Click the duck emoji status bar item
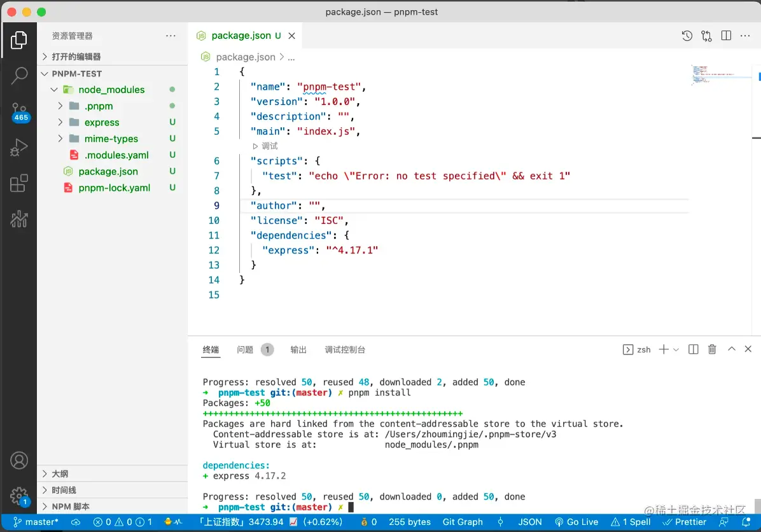This screenshot has width=761, height=532. [x=173, y=522]
